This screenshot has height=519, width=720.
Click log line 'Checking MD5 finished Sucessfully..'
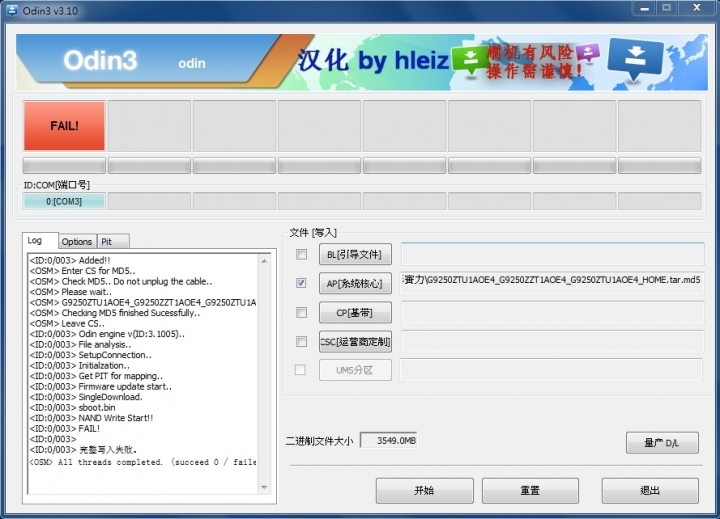(x=115, y=313)
